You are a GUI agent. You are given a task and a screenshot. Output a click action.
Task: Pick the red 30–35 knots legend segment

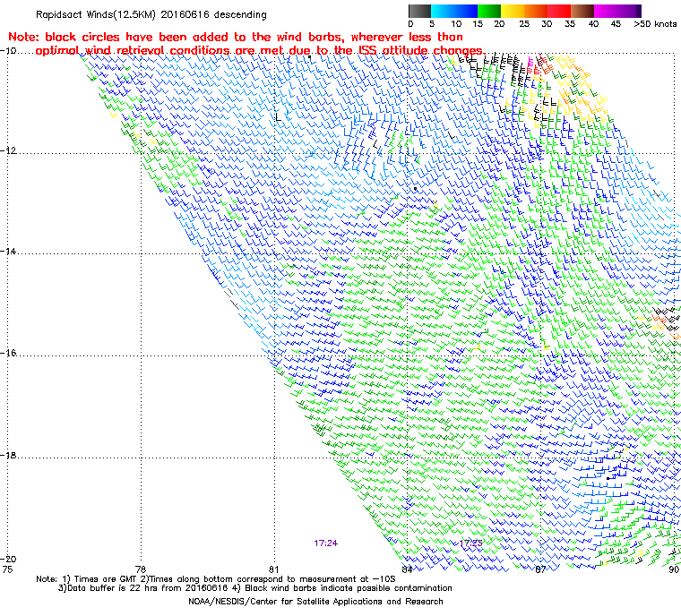tap(559, 11)
